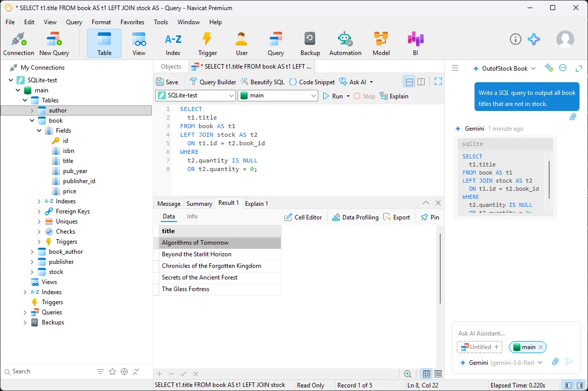
Task: Expand the Foreign Keys node
Action: click(39, 211)
